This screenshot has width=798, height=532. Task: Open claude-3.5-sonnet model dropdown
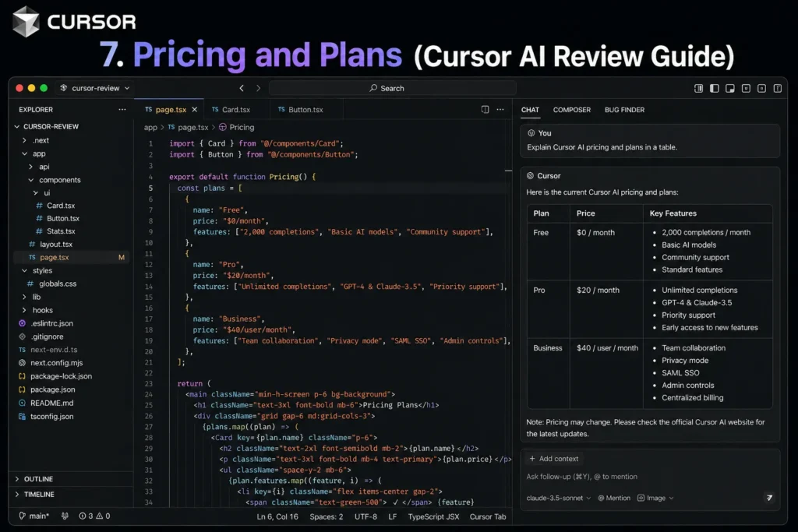click(x=558, y=498)
